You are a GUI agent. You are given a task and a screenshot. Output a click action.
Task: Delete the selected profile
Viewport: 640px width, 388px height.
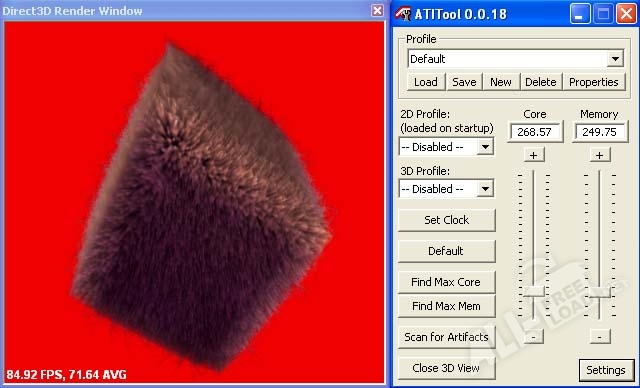[x=540, y=82]
